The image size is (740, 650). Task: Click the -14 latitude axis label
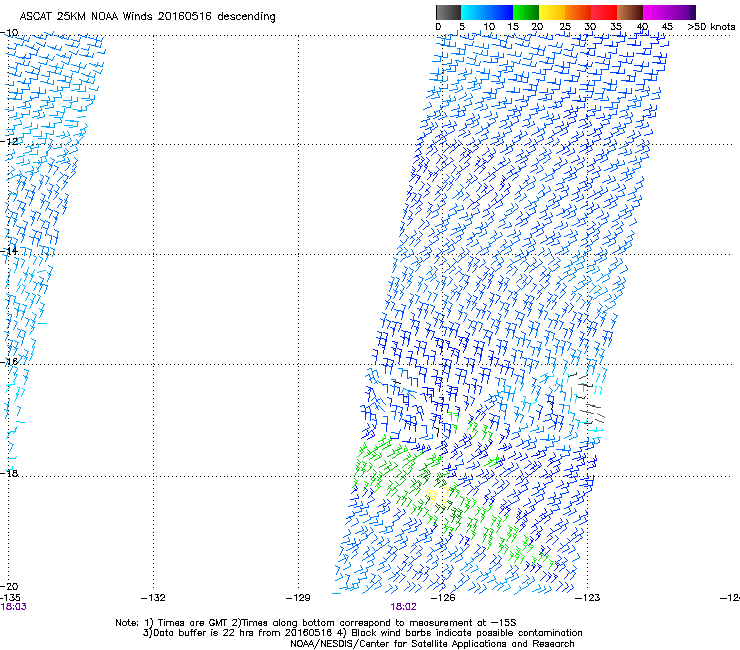point(9,251)
